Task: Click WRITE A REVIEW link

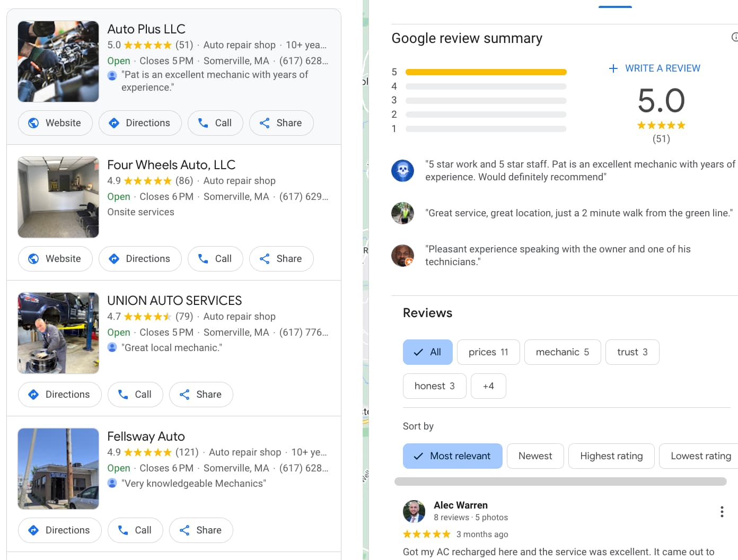Action: pos(663,68)
